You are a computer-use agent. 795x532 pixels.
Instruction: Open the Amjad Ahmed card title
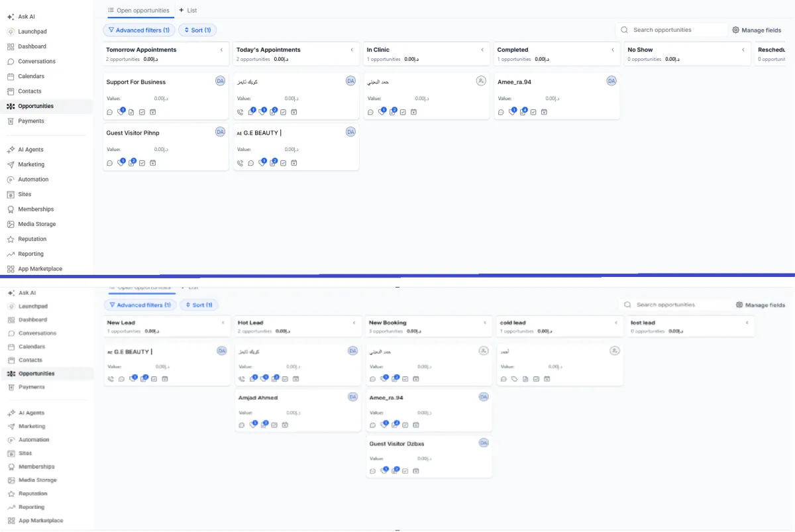(258, 398)
